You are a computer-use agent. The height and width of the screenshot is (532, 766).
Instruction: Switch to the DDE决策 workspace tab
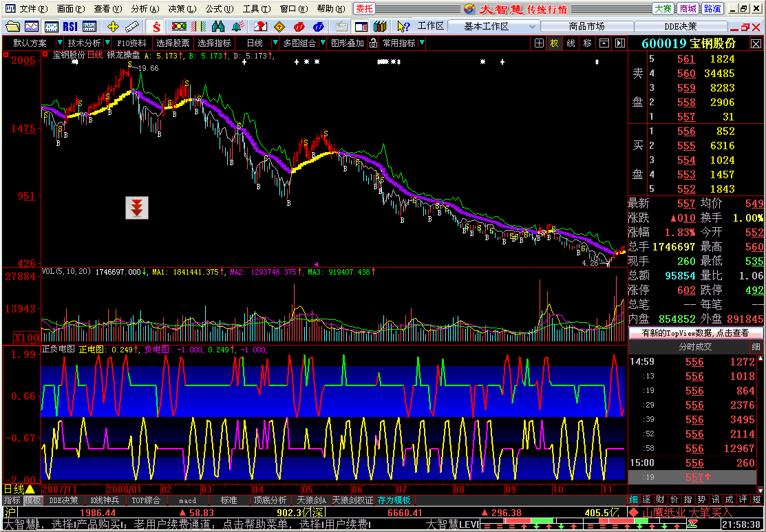(x=681, y=26)
